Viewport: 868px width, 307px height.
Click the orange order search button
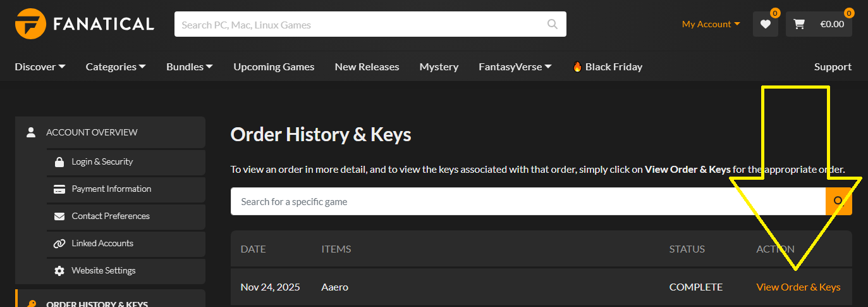pos(838,201)
